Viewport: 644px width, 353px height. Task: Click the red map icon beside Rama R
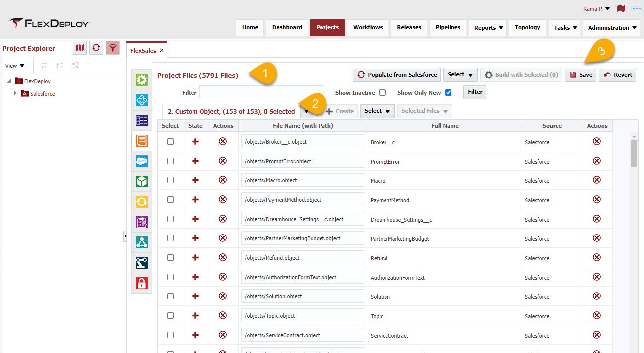[621, 8]
